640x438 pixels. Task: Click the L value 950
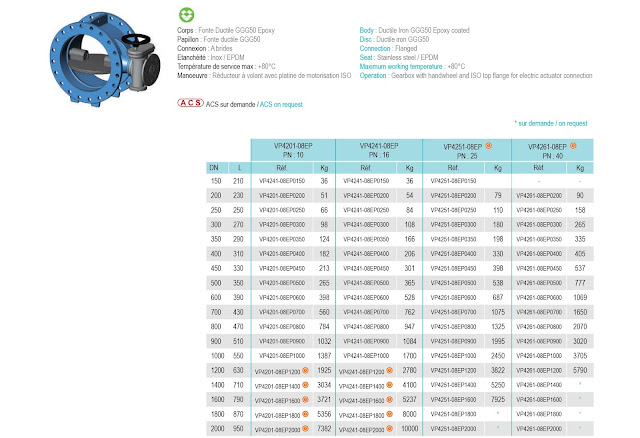pos(238,429)
